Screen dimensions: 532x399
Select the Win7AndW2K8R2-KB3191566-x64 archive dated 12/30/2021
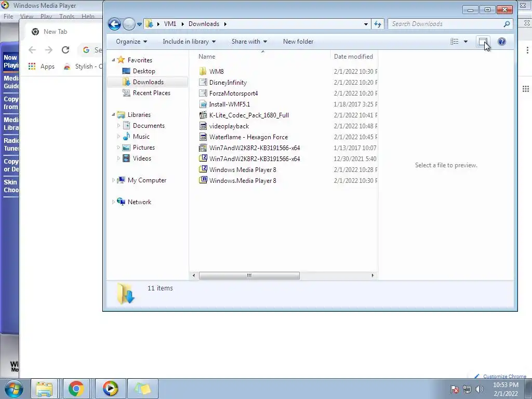tap(255, 159)
